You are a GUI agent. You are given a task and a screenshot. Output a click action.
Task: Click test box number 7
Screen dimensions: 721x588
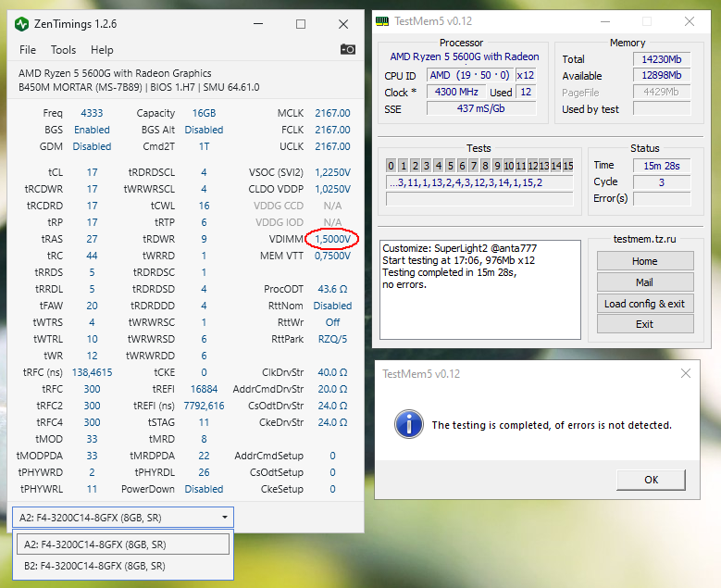[473, 166]
